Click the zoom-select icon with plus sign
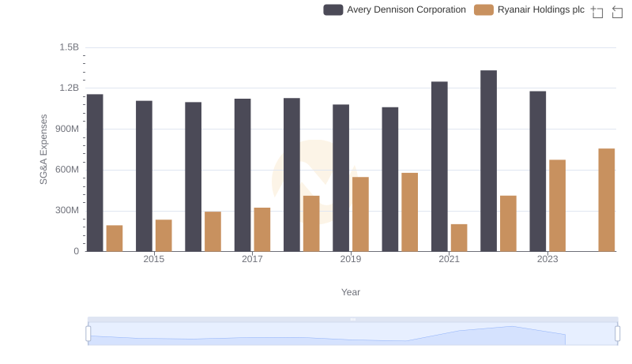The image size is (632, 364). [597, 12]
